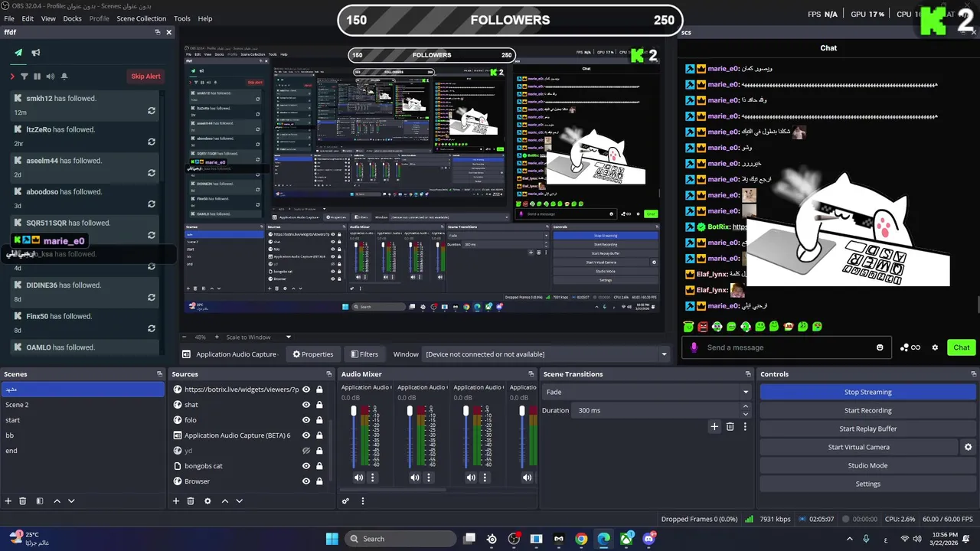Hide the folo source

tap(306, 420)
